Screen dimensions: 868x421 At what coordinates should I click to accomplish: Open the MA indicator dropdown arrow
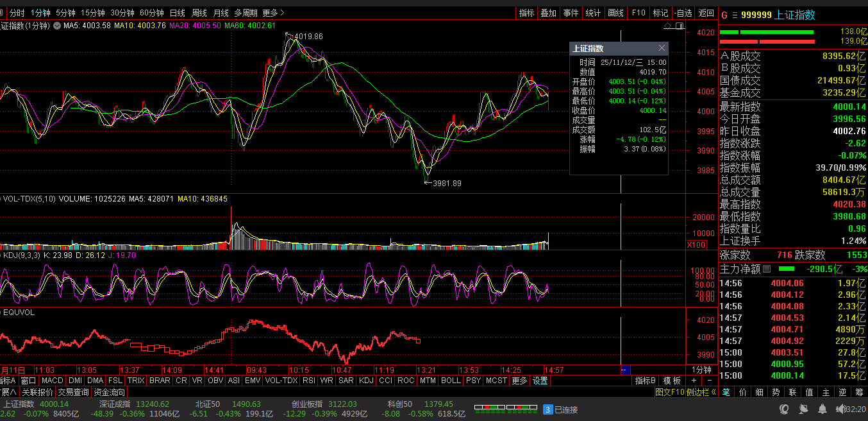click(x=57, y=26)
